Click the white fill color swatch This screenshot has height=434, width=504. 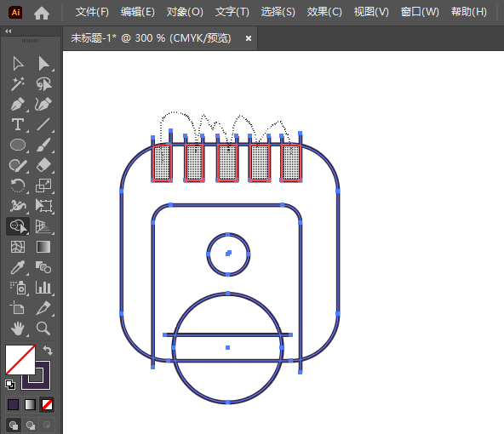20,359
